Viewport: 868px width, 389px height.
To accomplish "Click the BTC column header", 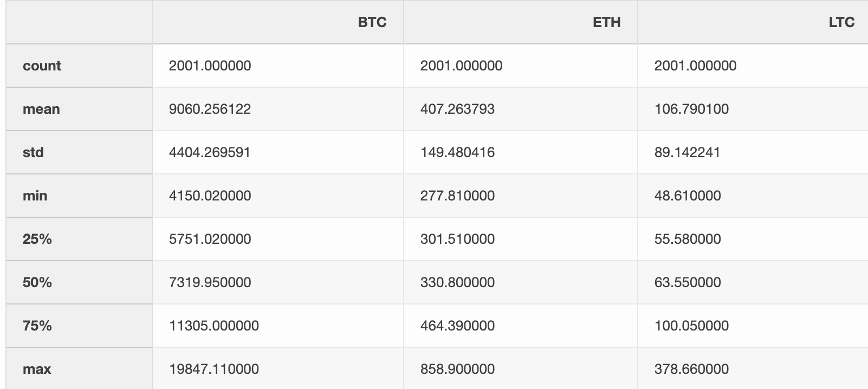I will tap(372, 22).
